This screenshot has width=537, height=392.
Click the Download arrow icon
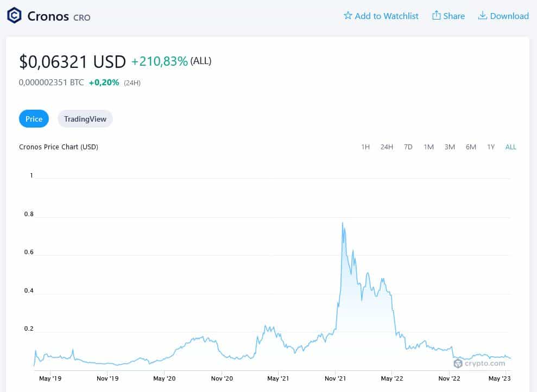(x=482, y=15)
